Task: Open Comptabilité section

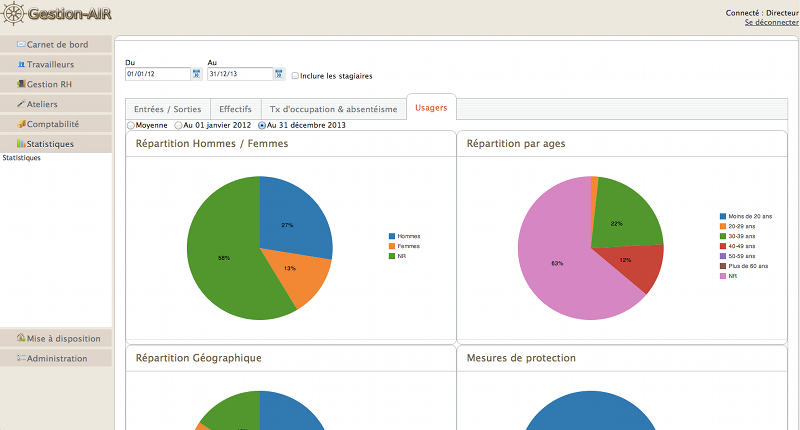Action: tap(56, 124)
